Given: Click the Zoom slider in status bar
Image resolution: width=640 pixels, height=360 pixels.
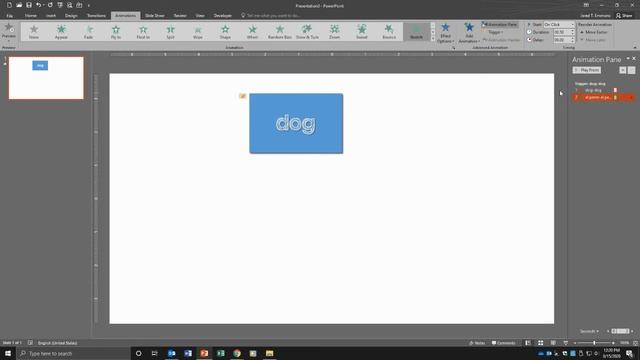Looking at the screenshot, I should (594, 343).
